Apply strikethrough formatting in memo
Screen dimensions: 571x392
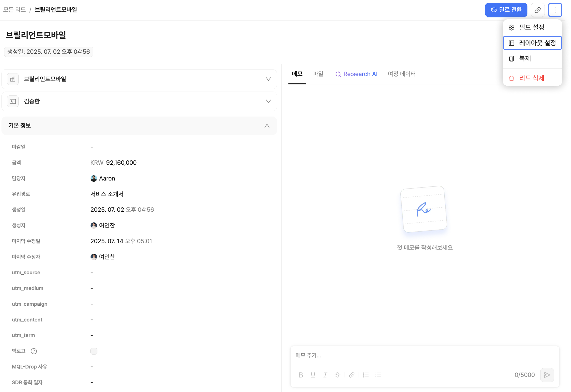(x=337, y=375)
